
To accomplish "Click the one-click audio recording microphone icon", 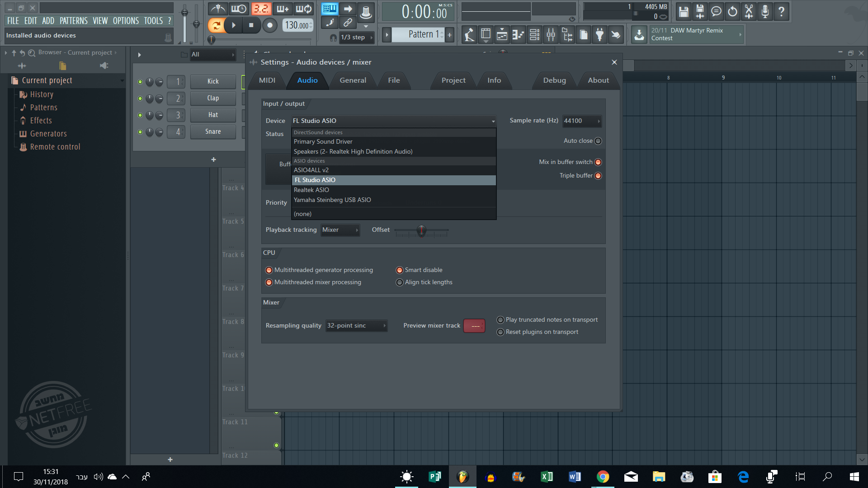I will [765, 12].
